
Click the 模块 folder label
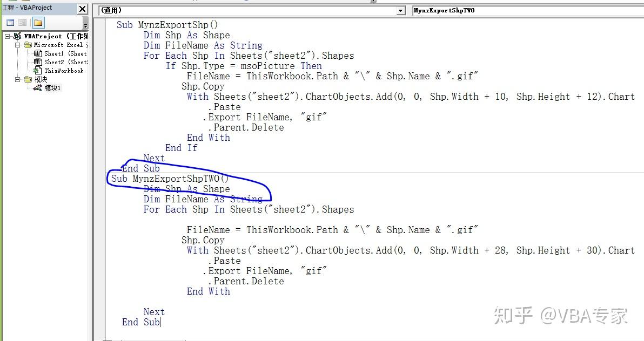(x=41, y=79)
